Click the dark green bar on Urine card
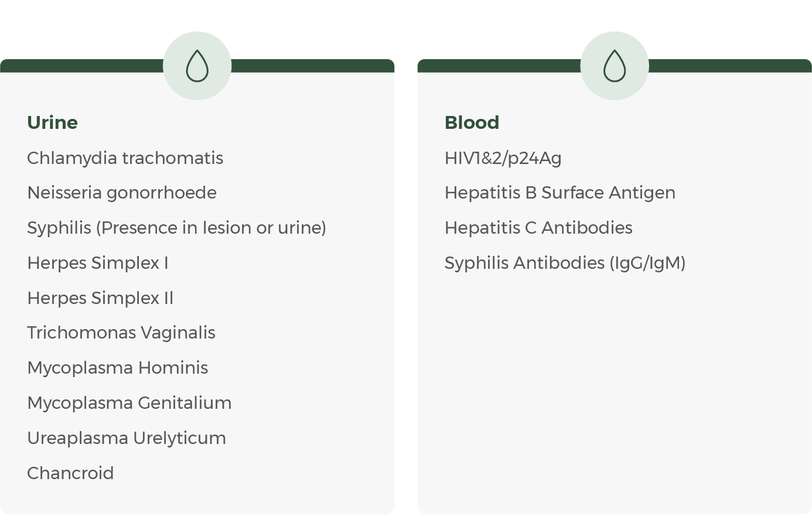This screenshot has height=516, width=812. click(x=82, y=66)
